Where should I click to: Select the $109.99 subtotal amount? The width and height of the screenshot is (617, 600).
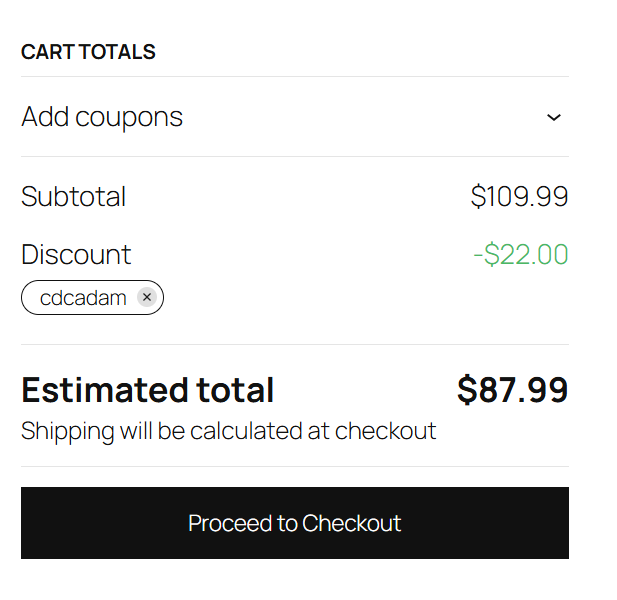(x=519, y=196)
